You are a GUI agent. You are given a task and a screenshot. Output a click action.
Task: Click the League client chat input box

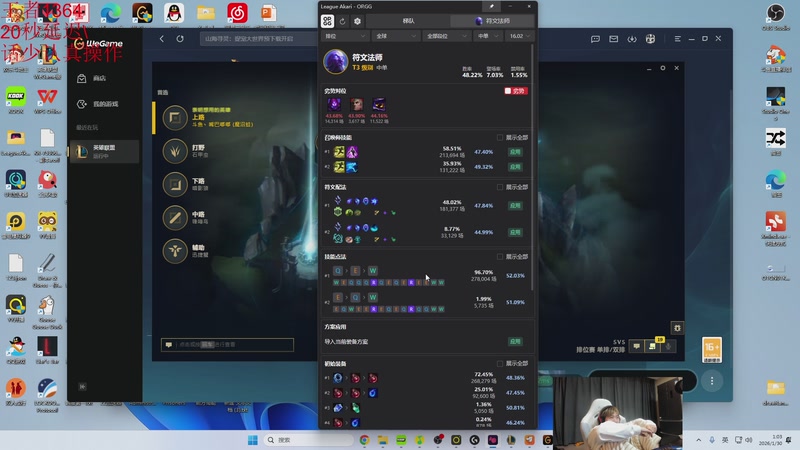[x=228, y=345]
